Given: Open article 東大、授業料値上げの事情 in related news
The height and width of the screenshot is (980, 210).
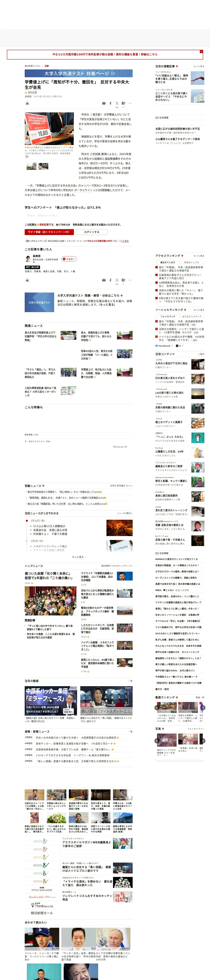Looking at the screenshot, I should [96, 336].
